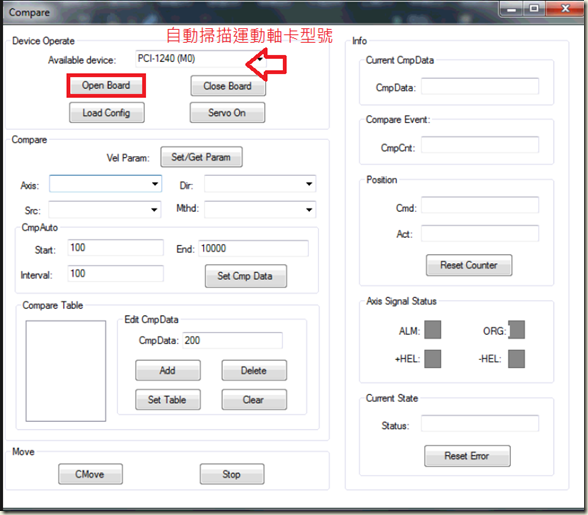Screen dimensions: 588x515
Task: Click the "Available device:" label
Action: [x=82, y=60]
